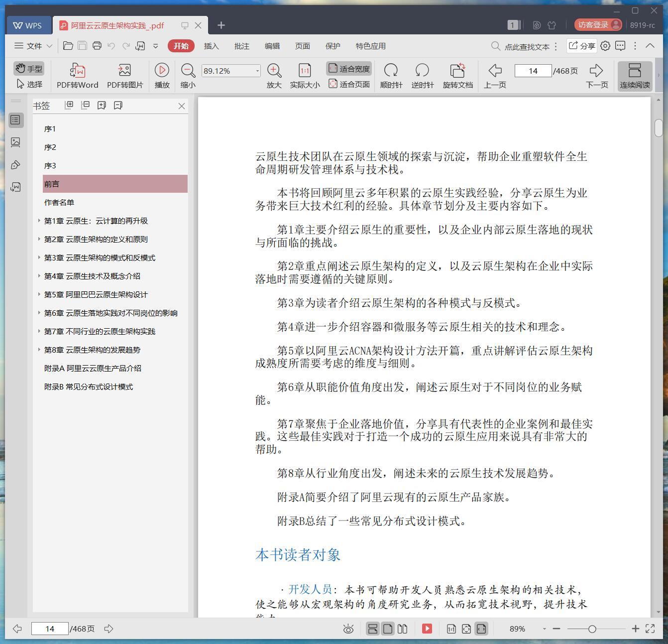Image resolution: width=668 pixels, height=644 pixels.
Task: Expand 第8章 云原生架构的发展趋势
Action: click(39, 349)
